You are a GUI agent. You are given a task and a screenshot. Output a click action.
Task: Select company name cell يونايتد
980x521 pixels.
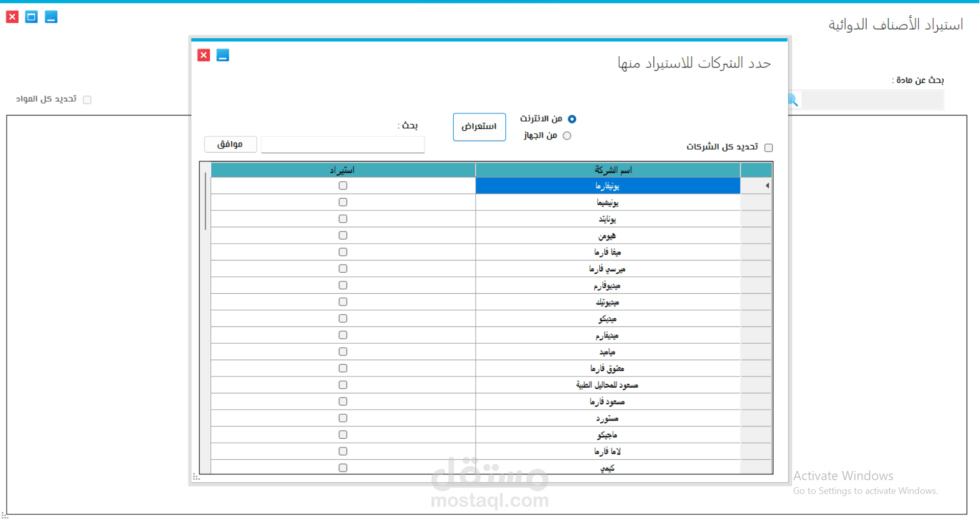(608, 219)
